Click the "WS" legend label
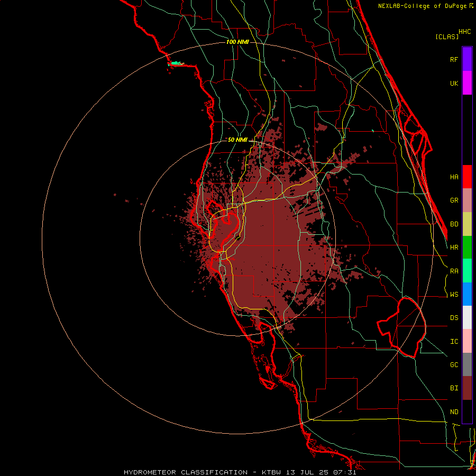The image size is (476, 476). click(454, 294)
